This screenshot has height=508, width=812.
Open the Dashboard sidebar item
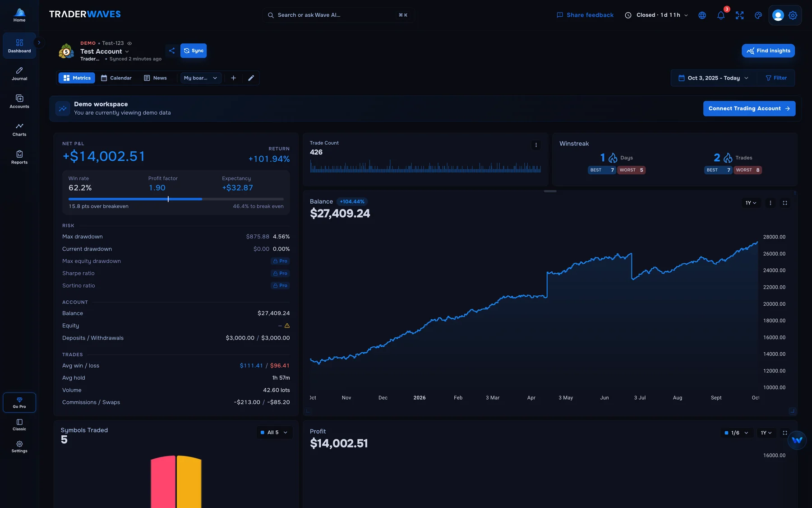pos(19,46)
